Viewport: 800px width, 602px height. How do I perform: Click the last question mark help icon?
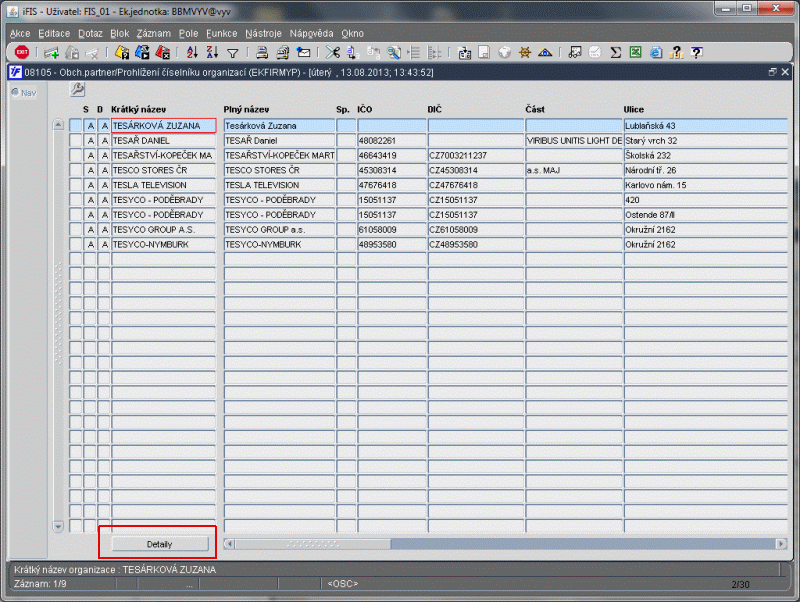pos(696,52)
